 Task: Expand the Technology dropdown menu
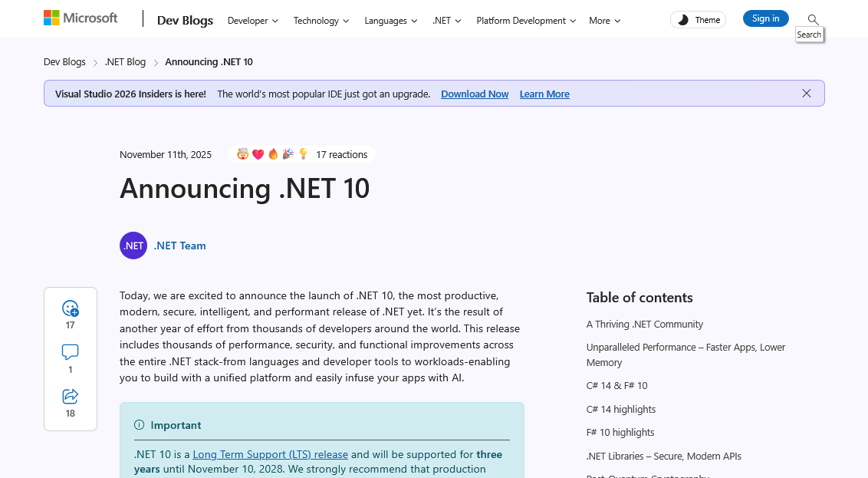(x=321, y=21)
